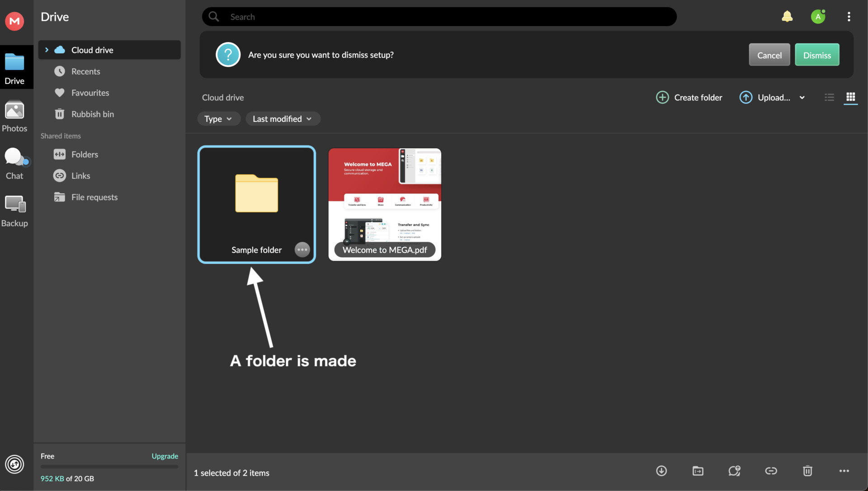
Task: Expand the Cloud drive tree item
Action: click(47, 50)
